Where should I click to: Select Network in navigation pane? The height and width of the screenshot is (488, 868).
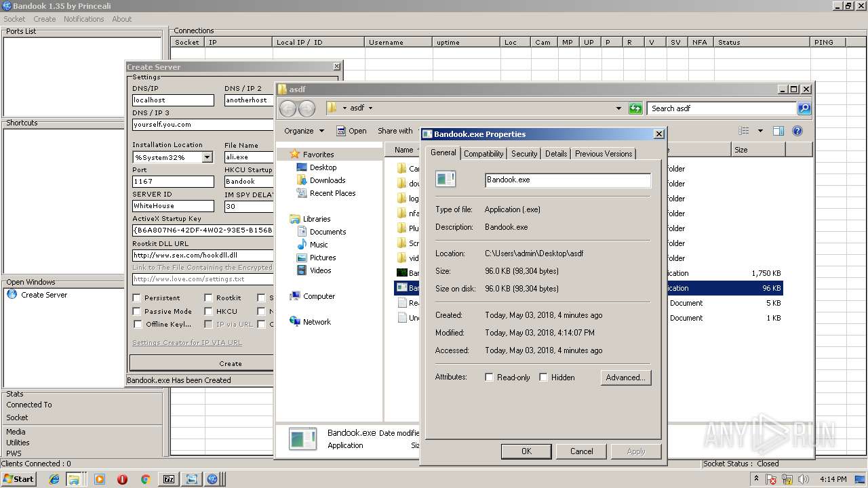pyautogui.click(x=317, y=322)
